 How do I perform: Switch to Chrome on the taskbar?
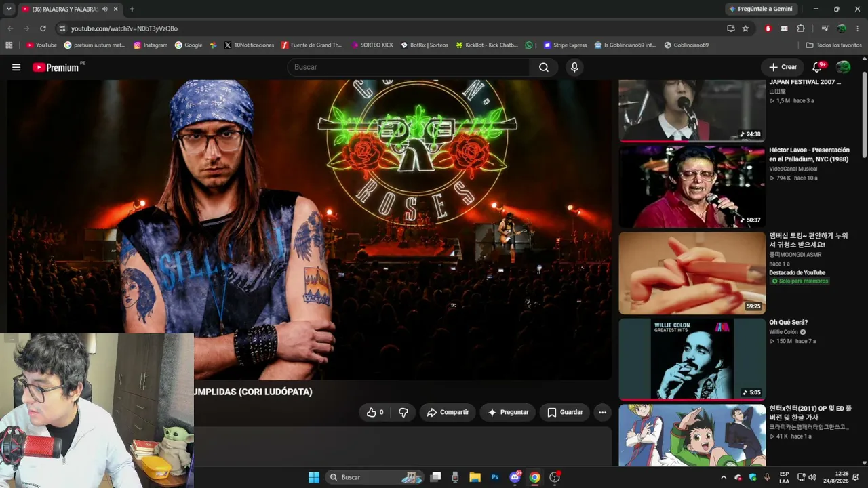pyautogui.click(x=534, y=477)
